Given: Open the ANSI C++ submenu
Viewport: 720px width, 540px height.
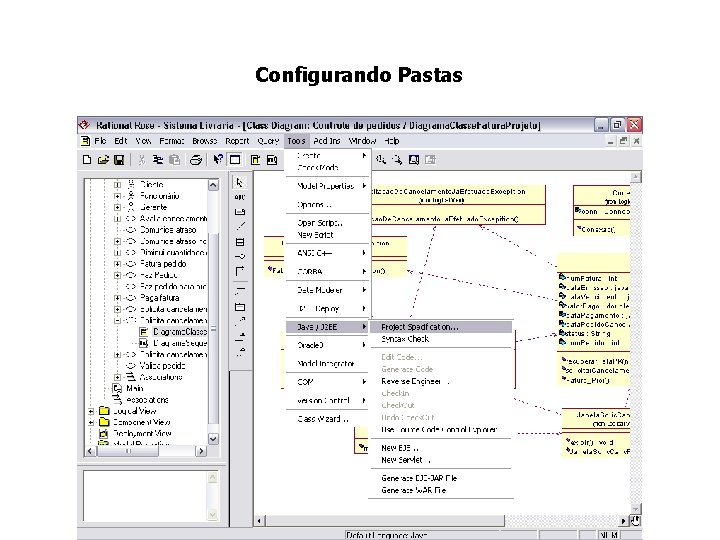Looking at the screenshot, I should point(328,253).
